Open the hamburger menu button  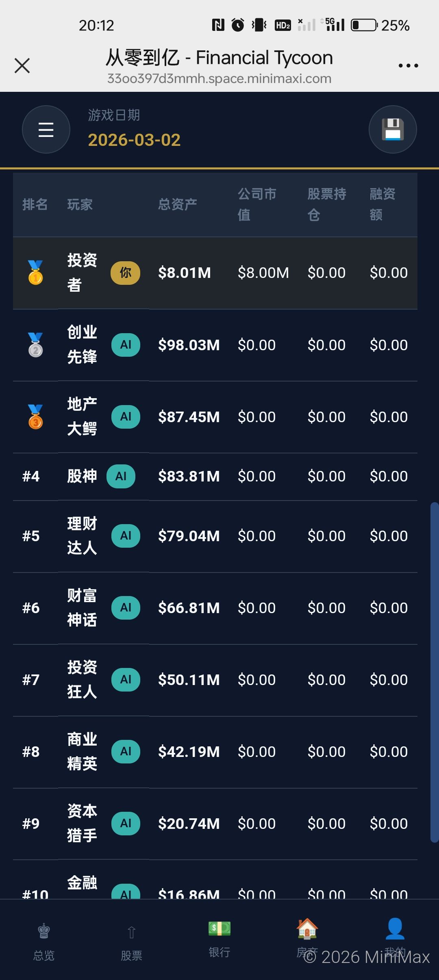pos(46,130)
